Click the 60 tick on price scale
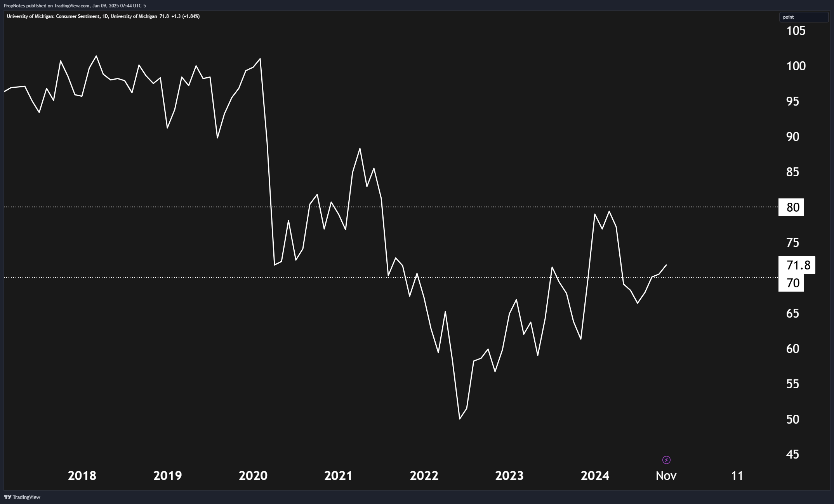The width and height of the screenshot is (834, 504). (x=793, y=349)
